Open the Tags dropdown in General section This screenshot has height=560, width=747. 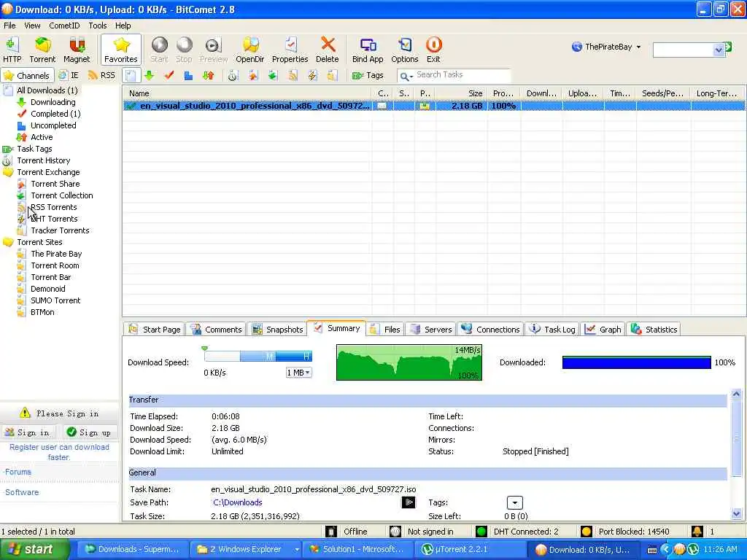click(x=514, y=502)
